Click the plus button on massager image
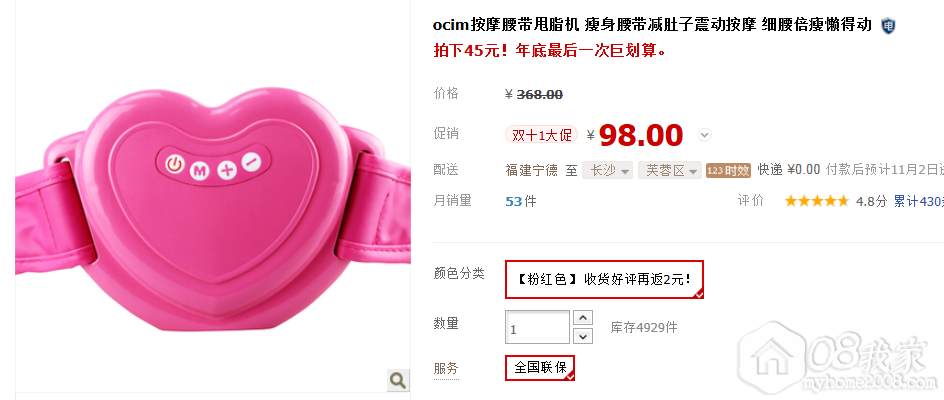 (226, 170)
